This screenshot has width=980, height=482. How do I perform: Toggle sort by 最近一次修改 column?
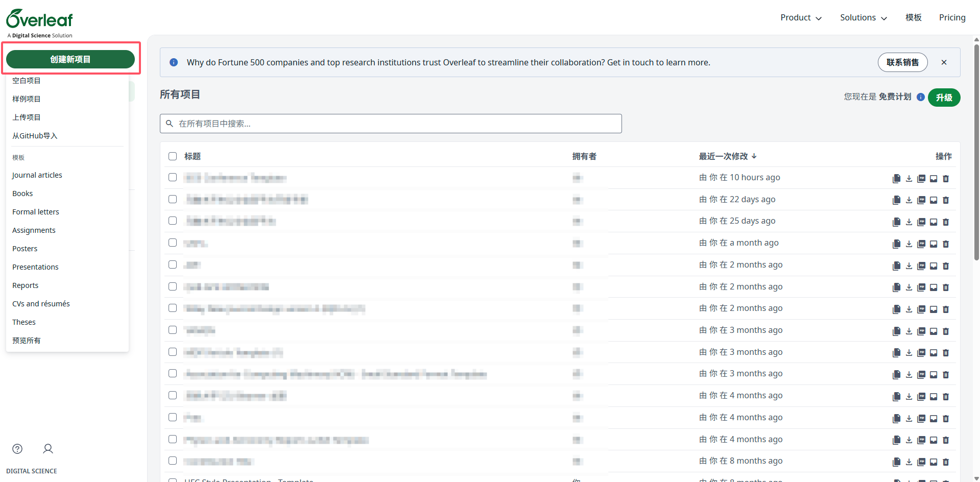(727, 156)
